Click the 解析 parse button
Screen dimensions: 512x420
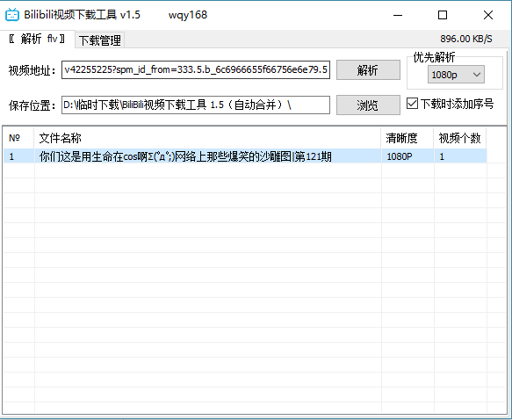(368, 70)
